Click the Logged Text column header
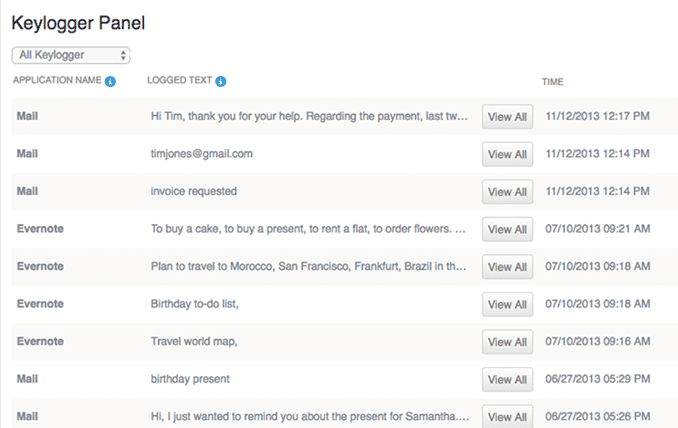The image size is (678, 428). pyautogui.click(x=180, y=80)
